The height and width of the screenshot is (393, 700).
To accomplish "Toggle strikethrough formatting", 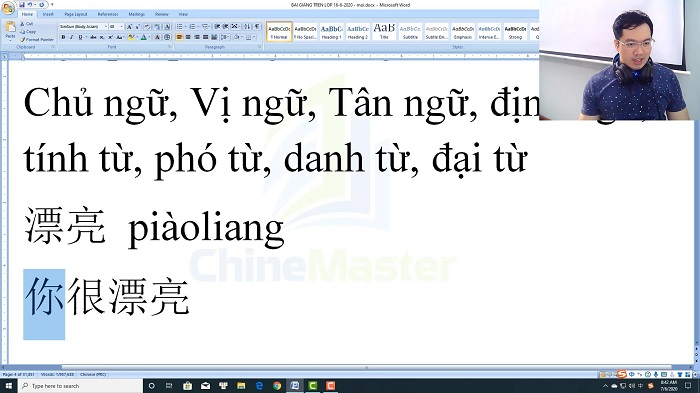I will click(x=93, y=37).
